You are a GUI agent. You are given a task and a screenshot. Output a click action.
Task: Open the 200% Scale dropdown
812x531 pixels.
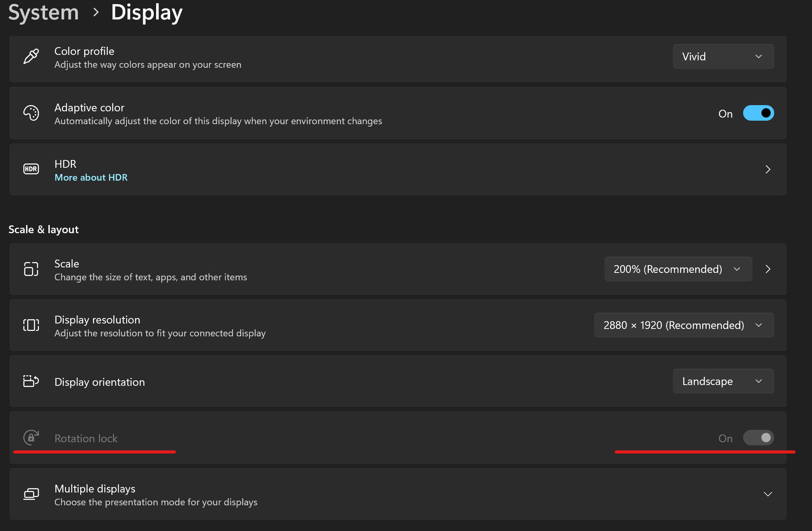pyautogui.click(x=678, y=269)
